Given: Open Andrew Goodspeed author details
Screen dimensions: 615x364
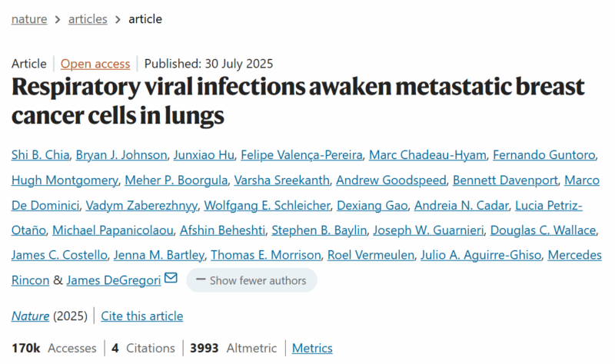Looking at the screenshot, I should tap(391, 180).
